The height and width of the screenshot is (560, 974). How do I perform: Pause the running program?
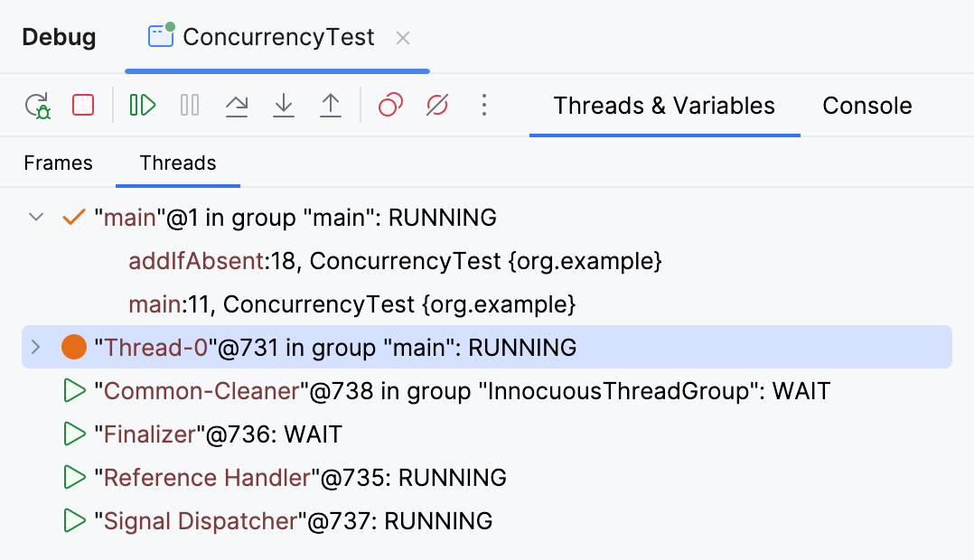coord(189,105)
